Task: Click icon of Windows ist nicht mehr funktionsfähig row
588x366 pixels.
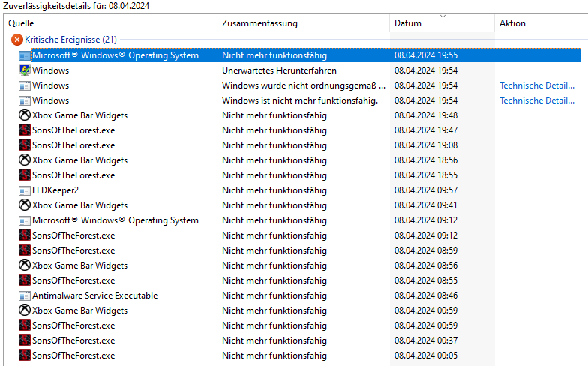Action: click(25, 100)
